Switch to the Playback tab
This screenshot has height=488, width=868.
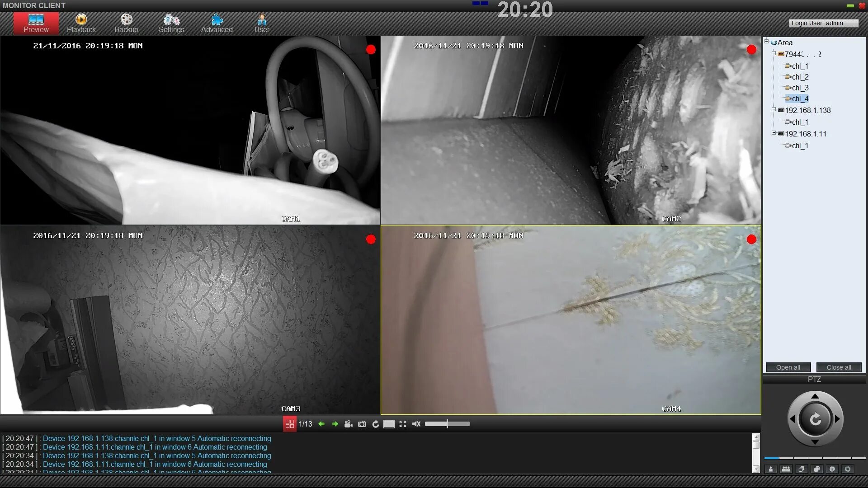click(x=81, y=23)
